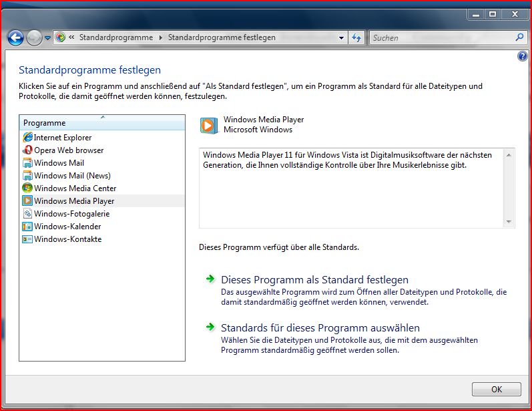
Task: Click the Back navigation arrow button
Action: pyautogui.click(x=15, y=37)
